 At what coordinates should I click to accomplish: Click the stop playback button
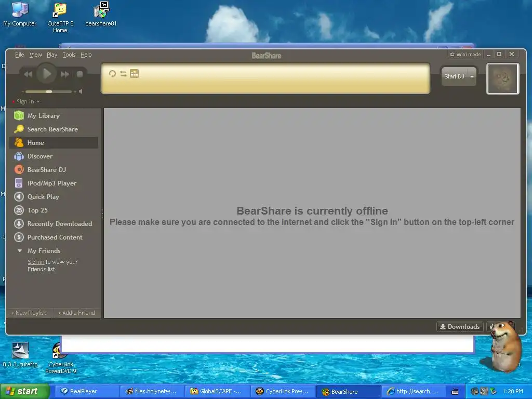79,74
